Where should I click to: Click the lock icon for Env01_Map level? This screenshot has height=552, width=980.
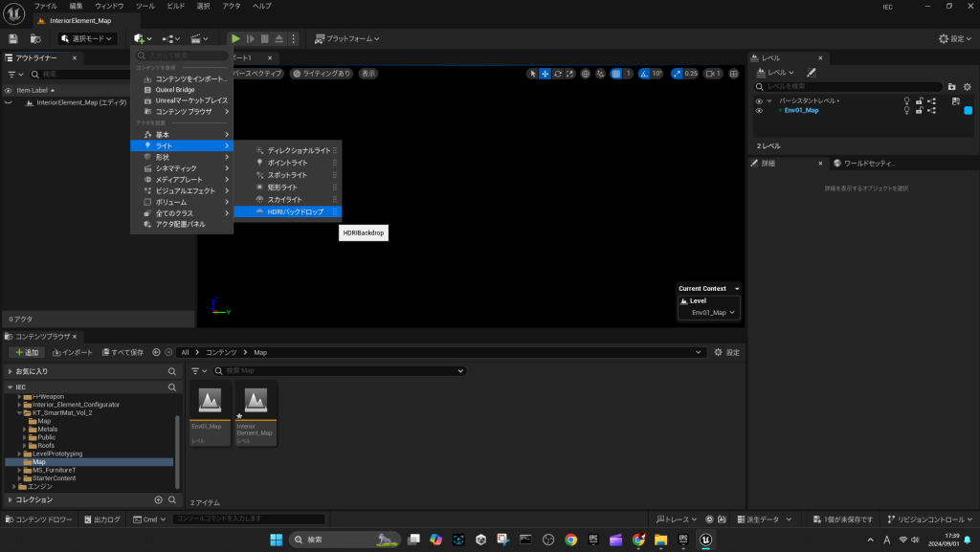pyautogui.click(x=919, y=110)
